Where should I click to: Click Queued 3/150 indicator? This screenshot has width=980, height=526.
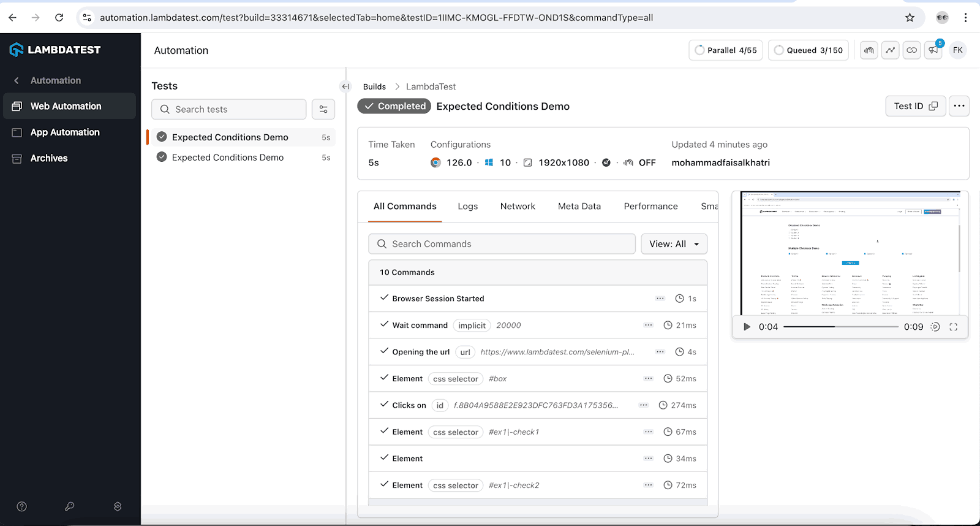pos(809,50)
